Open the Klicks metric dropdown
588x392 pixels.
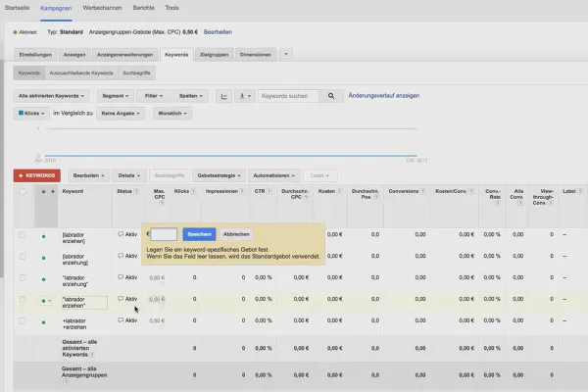31,114
